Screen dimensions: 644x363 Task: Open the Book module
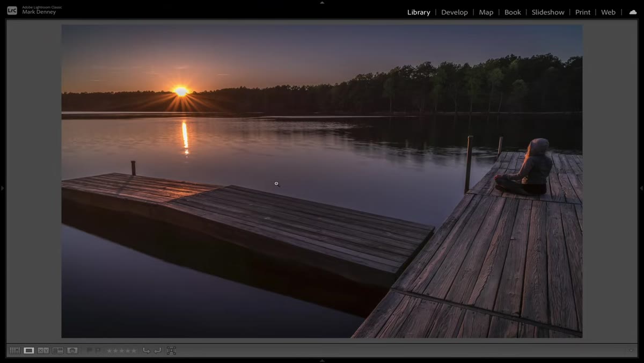pyautogui.click(x=513, y=12)
